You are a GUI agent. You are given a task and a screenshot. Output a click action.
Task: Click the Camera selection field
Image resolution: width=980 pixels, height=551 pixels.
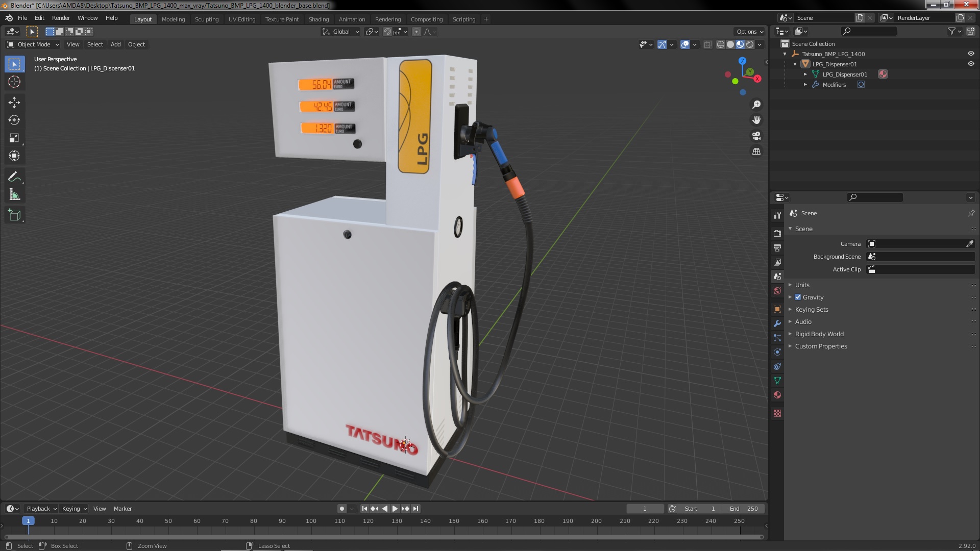tap(916, 244)
